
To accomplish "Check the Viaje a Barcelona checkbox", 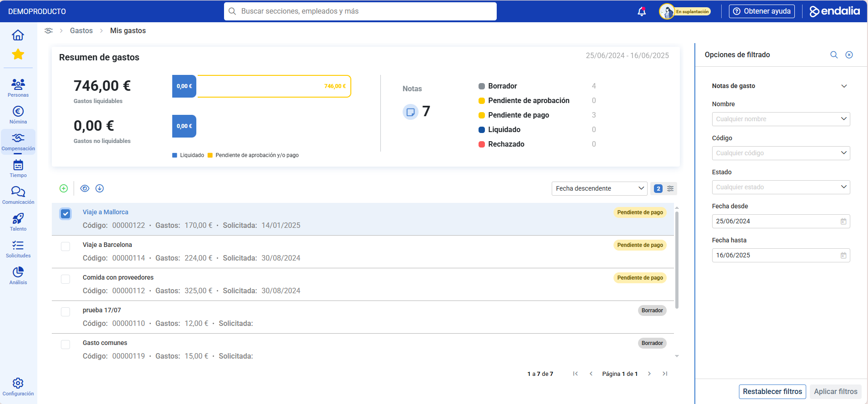I will tap(65, 246).
